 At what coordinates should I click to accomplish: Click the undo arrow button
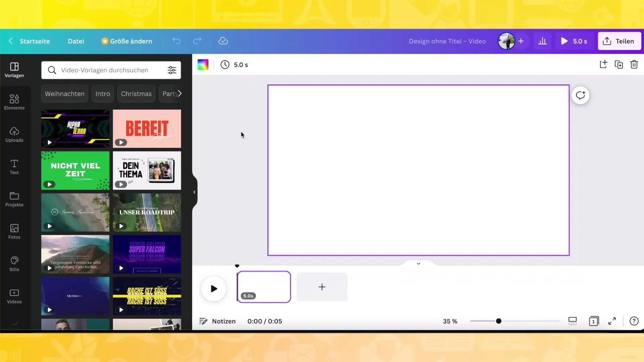pos(176,41)
